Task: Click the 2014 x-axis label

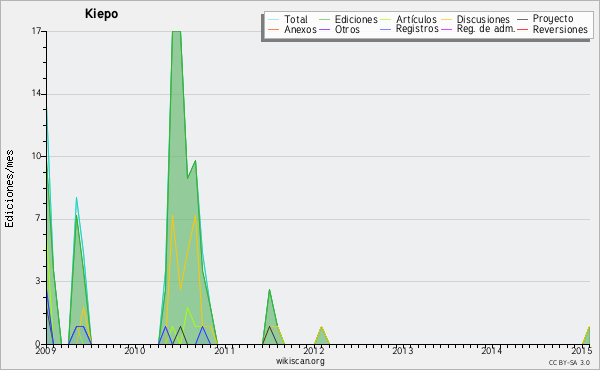Action: 492,350
